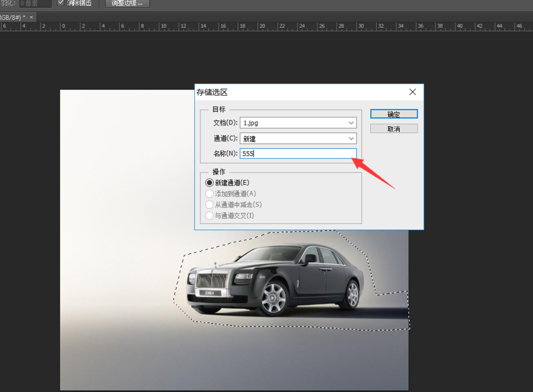
Task: Confirm with the 确定 button
Action: coord(394,114)
